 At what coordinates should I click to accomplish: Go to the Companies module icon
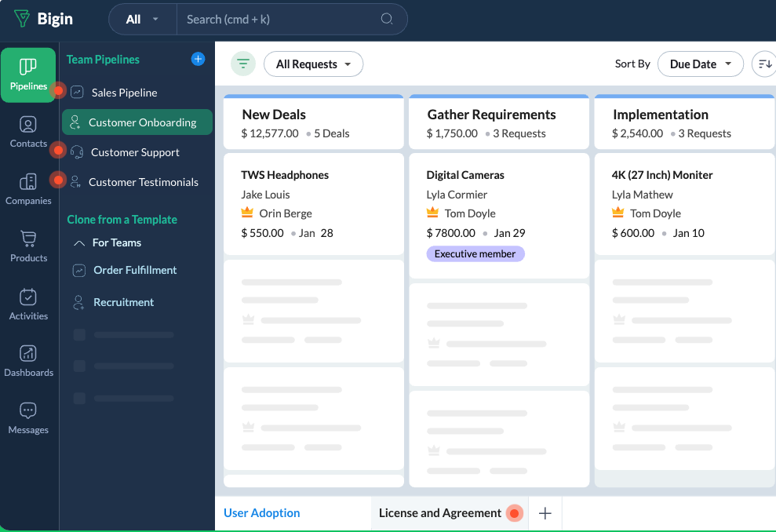28,189
